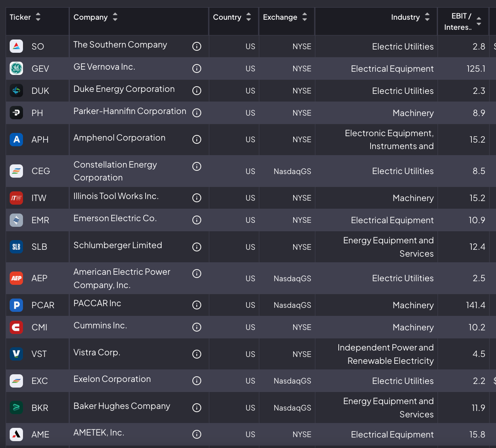Image resolution: width=496 pixels, height=448 pixels.
Task: Open info for GE Vernova Inc.
Action: 197,68
